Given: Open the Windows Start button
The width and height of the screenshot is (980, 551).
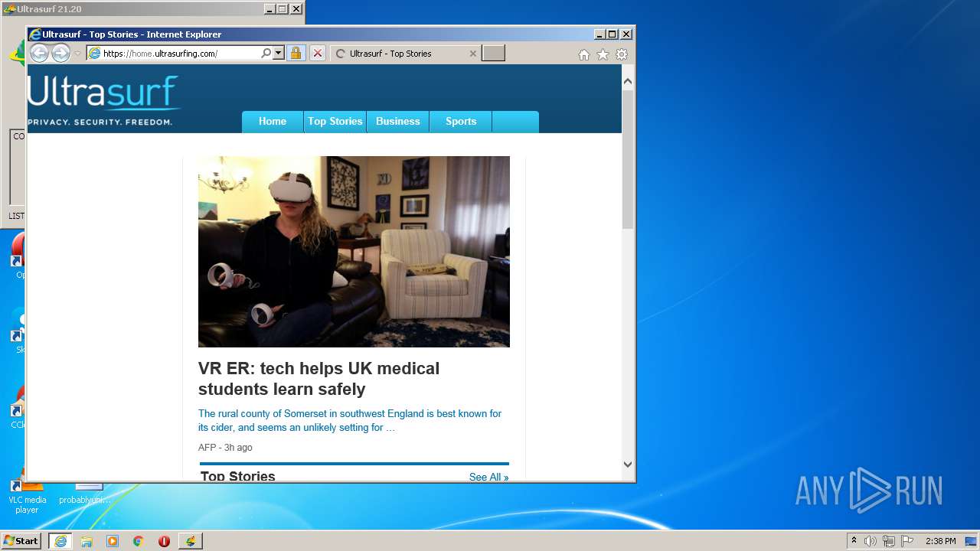Looking at the screenshot, I should coord(21,540).
